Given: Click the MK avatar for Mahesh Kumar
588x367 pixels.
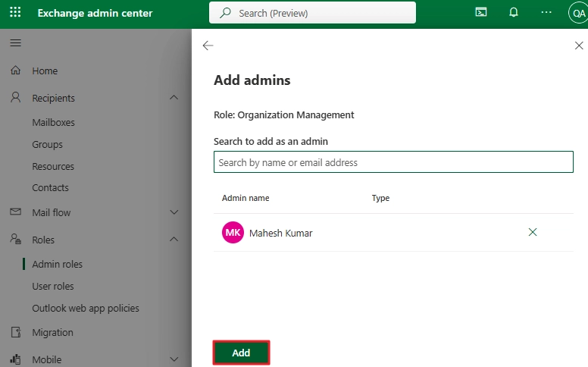Looking at the screenshot, I should 233,232.
